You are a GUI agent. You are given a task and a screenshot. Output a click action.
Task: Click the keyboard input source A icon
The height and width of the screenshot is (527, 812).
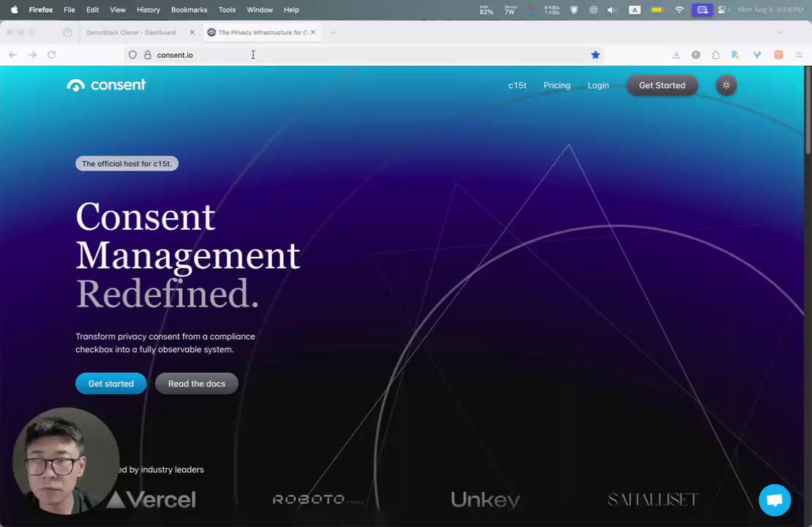pos(634,10)
